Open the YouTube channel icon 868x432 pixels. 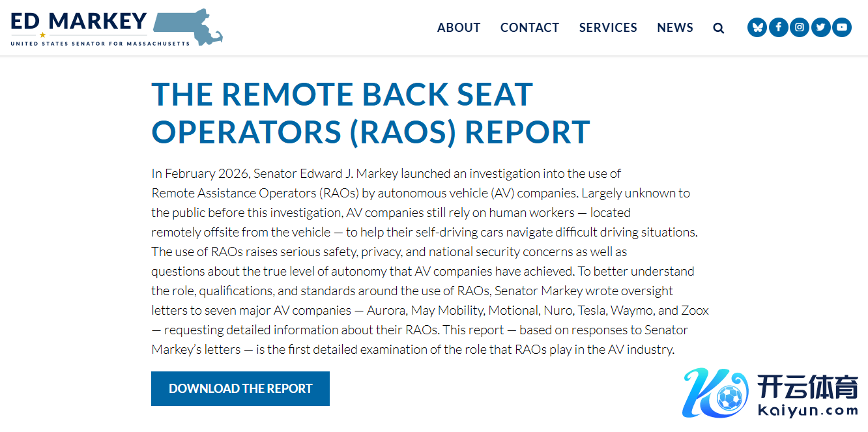click(842, 27)
